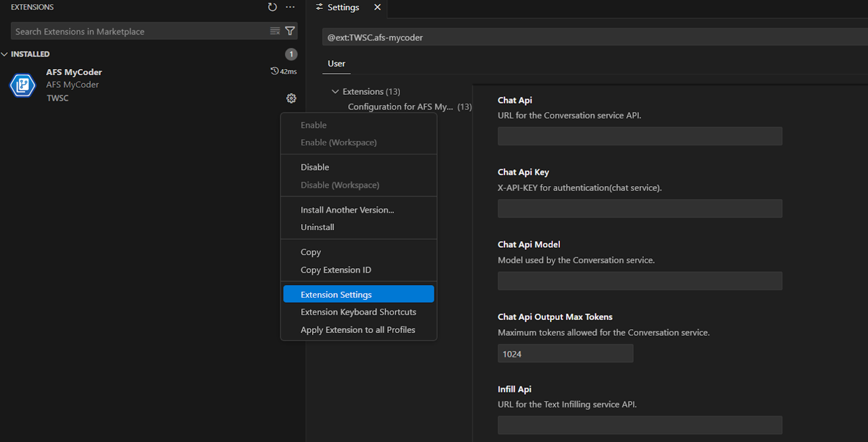
Task: Click the installed extensions count badge
Action: point(291,54)
